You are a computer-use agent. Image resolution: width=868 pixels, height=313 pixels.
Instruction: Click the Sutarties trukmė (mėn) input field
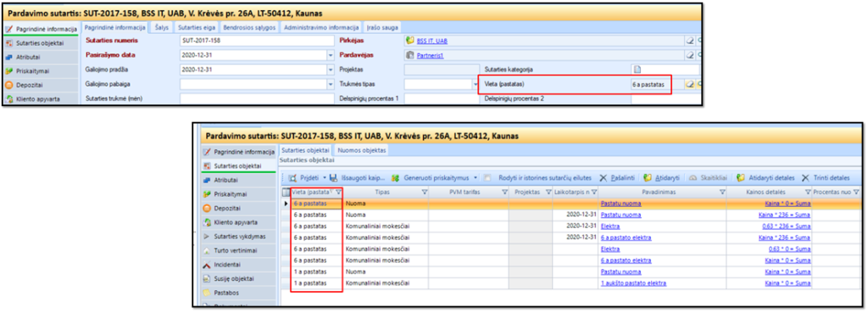(x=257, y=98)
